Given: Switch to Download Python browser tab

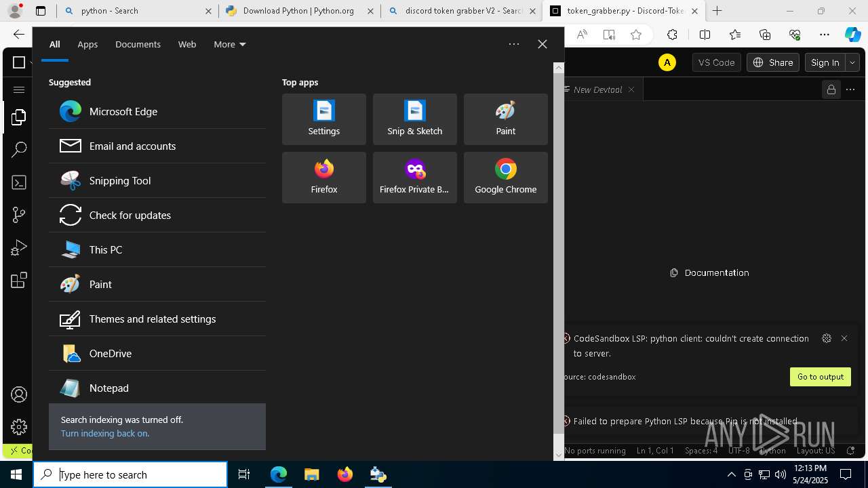Looking at the screenshot, I should coord(298,11).
